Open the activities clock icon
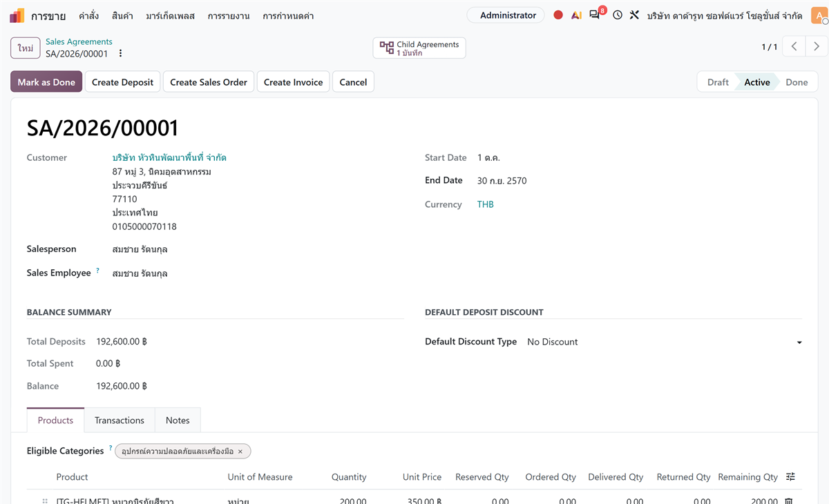The image size is (829, 504). (618, 15)
